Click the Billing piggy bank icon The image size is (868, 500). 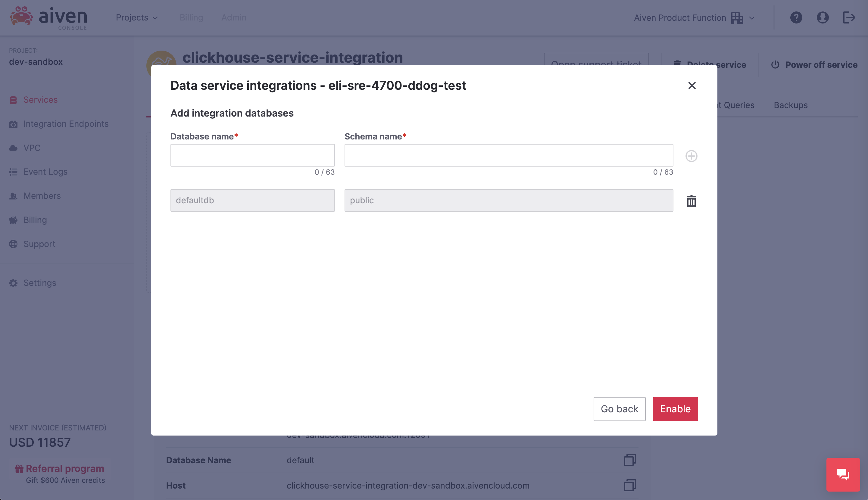point(13,220)
